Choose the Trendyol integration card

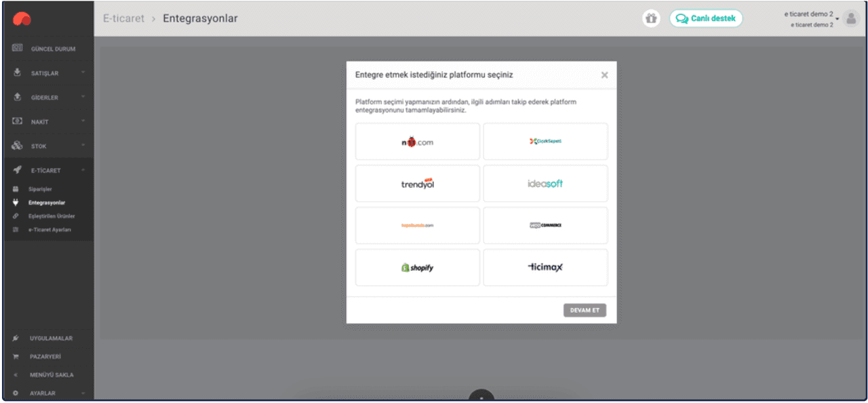click(418, 184)
